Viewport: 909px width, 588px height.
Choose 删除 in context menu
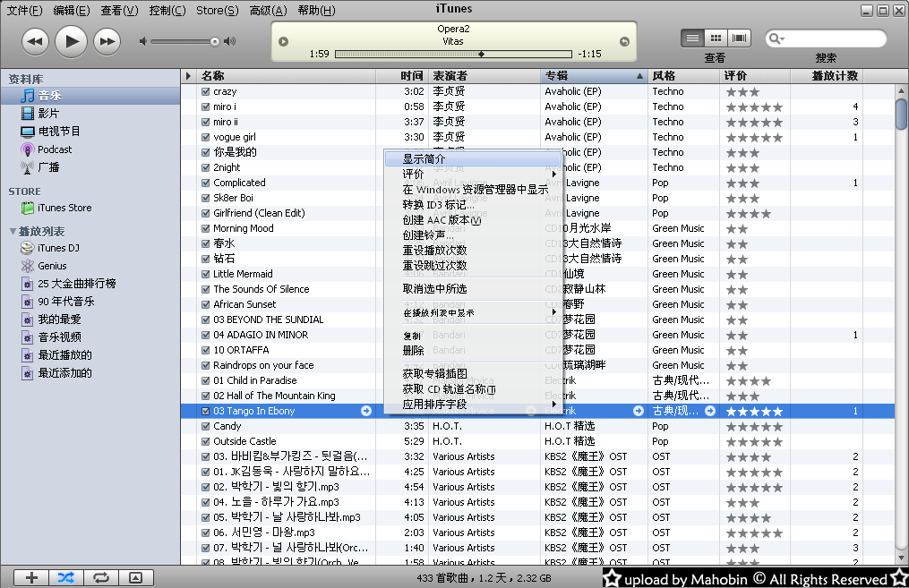click(x=473, y=351)
